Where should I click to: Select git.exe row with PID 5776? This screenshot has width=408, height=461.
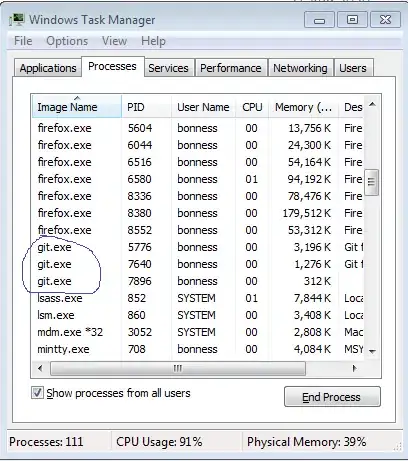[x=198, y=247]
